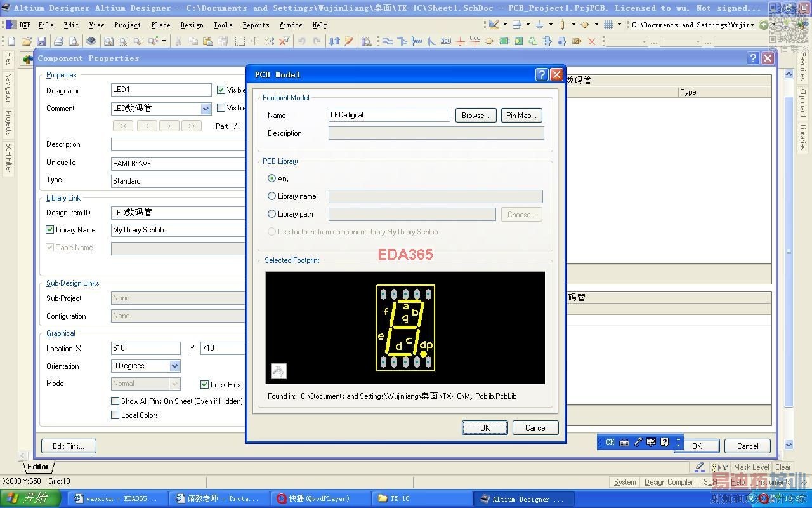812x508 pixels.
Task: Select the Library name radio button
Action: [272, 196]
